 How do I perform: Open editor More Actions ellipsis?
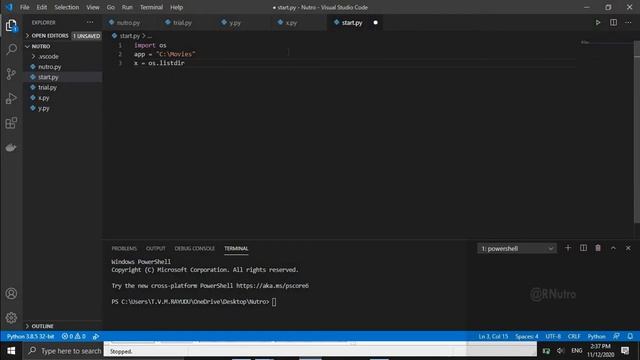point(628,22)
